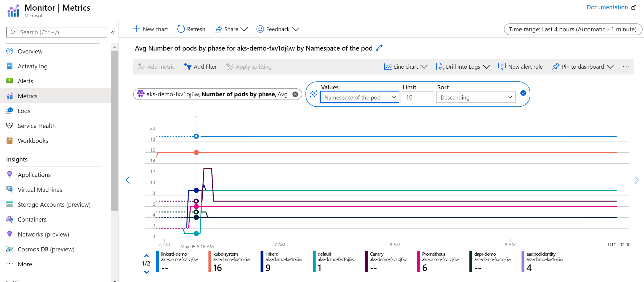The width and height of the screenshot is (644, 282).
Task: Expand the Sort dropdown set to Descending
Action: pyautogui.click(x=476, y=97)
